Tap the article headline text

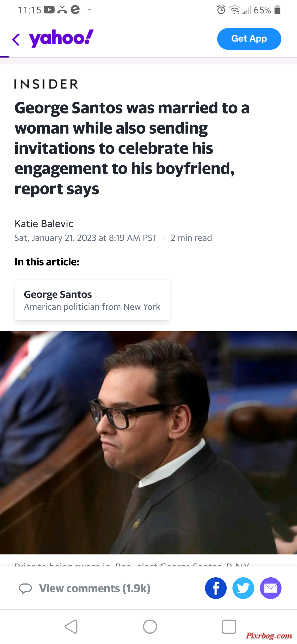(x=132, y=148)
